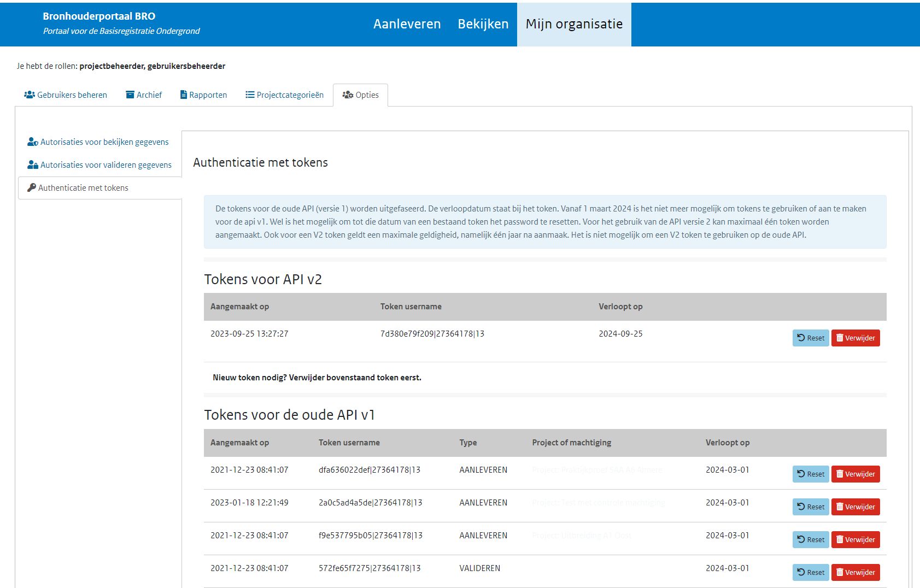Go to the Bekijken section
Screen dimensions: 920x588
483,24
